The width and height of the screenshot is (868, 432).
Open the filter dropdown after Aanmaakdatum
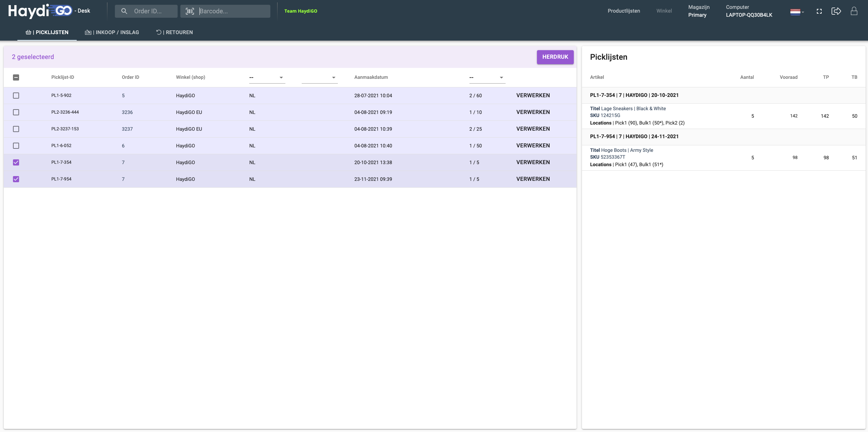coord(487,77)
